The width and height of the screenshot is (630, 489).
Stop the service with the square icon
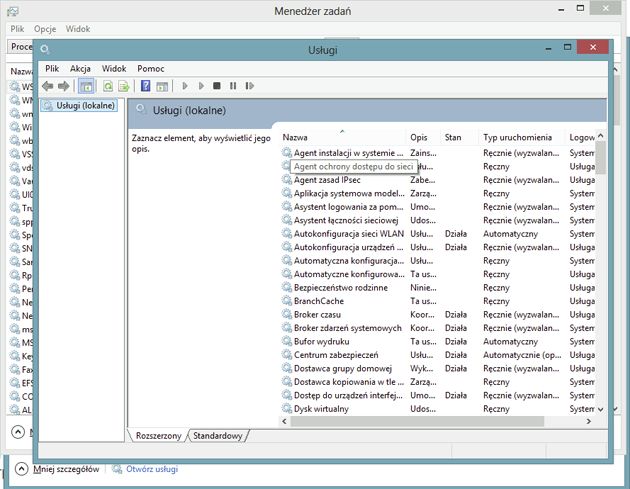[x=217, y=86]
